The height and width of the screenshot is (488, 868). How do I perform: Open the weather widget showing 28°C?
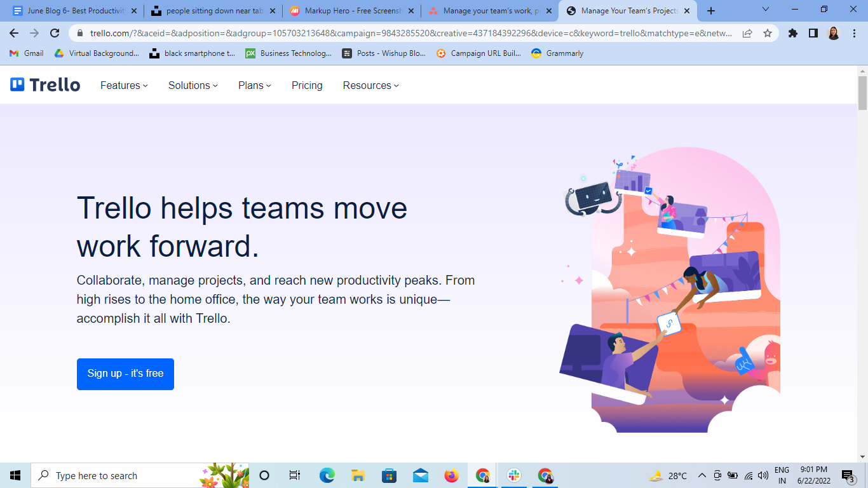pos(668,475)
